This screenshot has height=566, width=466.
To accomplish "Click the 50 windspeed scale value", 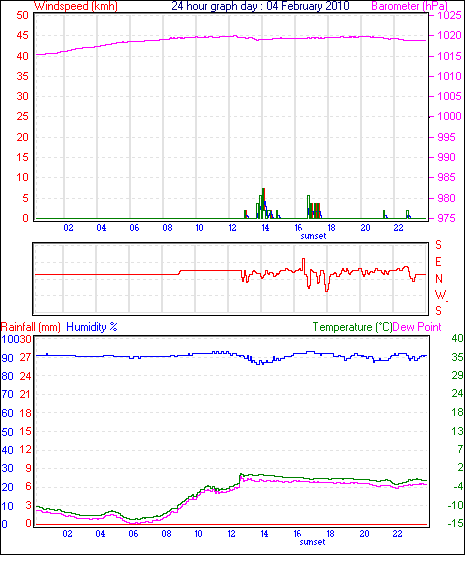I will (22, 15).
